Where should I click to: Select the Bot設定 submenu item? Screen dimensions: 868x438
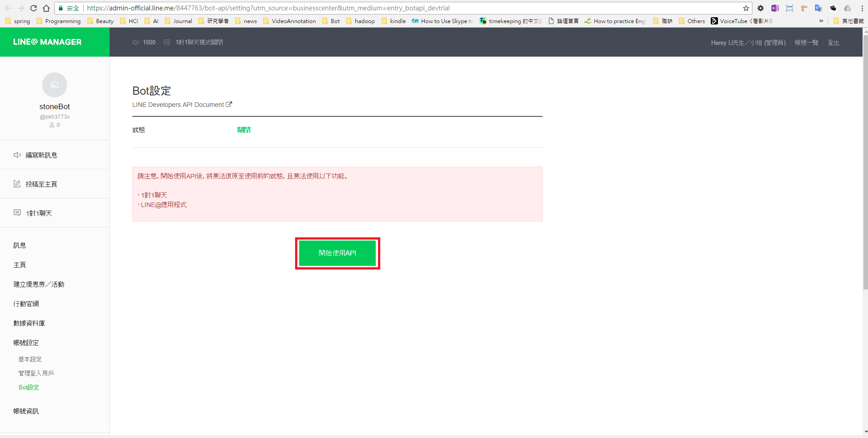tap(29, 387)
